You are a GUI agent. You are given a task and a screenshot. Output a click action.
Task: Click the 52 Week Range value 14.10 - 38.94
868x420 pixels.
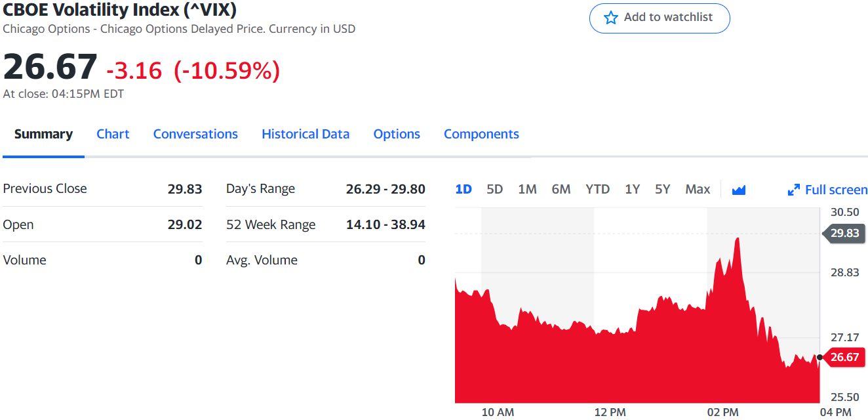pos(385,224)
